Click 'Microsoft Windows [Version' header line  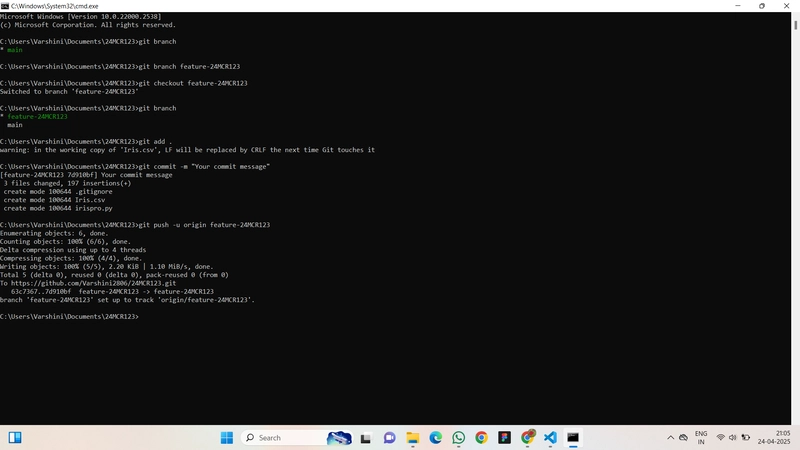pyautogui.click(x=81, y=17)
